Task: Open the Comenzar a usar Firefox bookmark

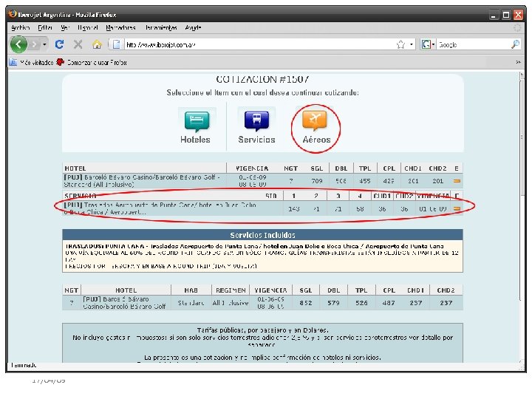Action: [92, 62]
